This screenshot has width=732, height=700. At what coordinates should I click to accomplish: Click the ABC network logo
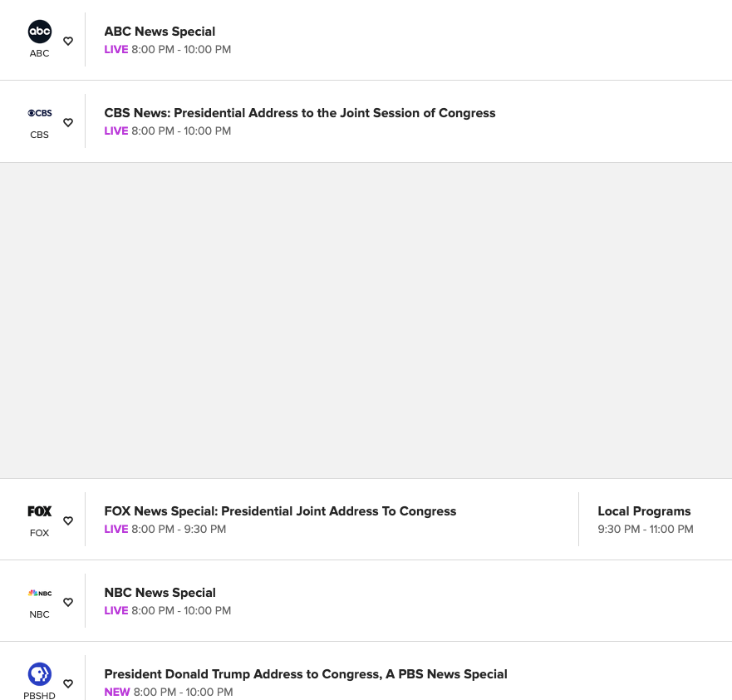tap(40, 32)
